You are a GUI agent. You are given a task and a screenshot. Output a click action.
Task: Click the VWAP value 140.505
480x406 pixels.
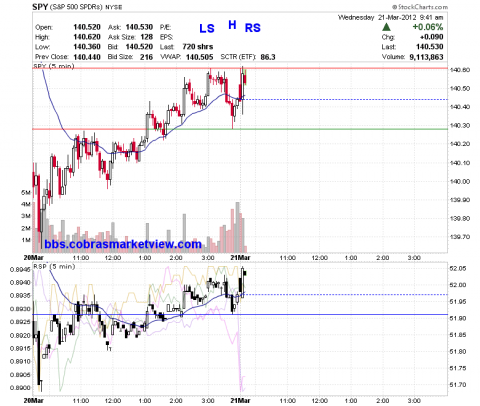point(199,57)
